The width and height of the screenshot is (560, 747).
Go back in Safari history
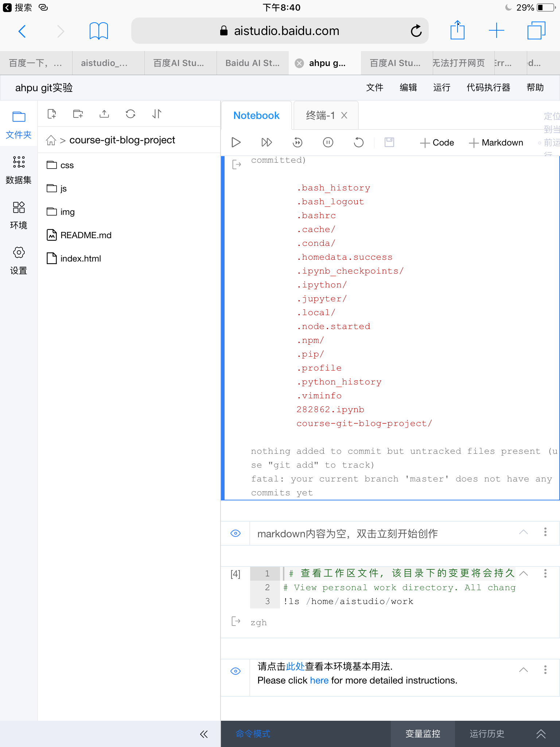tap(22, 31)
